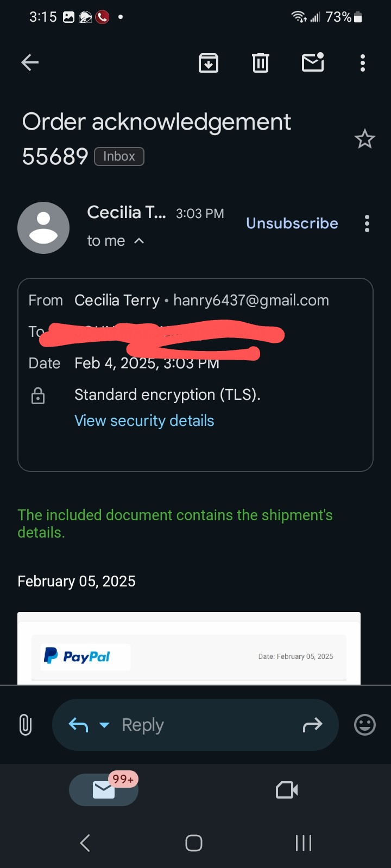
Task: Forward the email with the forward arrow
Action: tap(312, 725)
